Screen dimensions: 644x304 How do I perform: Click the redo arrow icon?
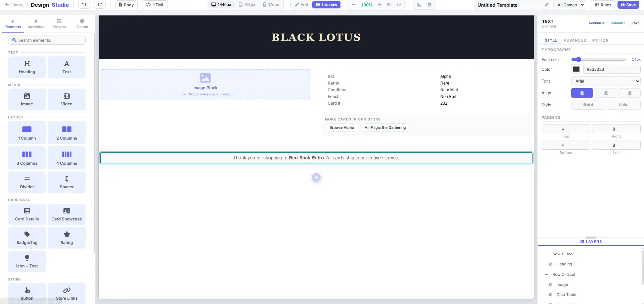point(100,5)
